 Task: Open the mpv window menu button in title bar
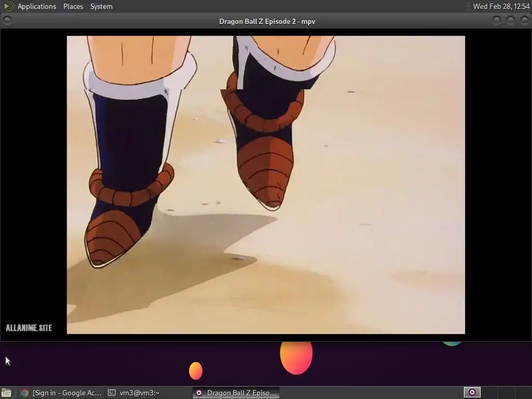[x=7, y=21]
